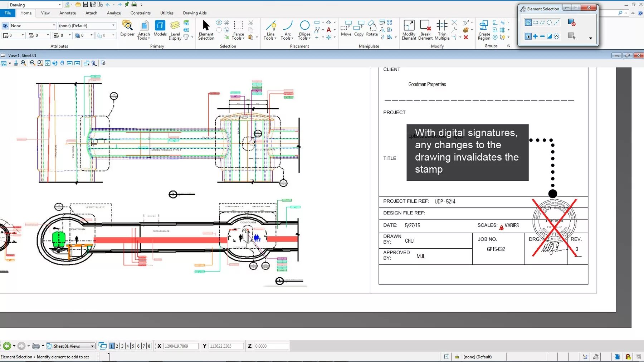Viewport: 644px width, 362px height.
Task: Select the Copy tool
Action: [359, 29]
